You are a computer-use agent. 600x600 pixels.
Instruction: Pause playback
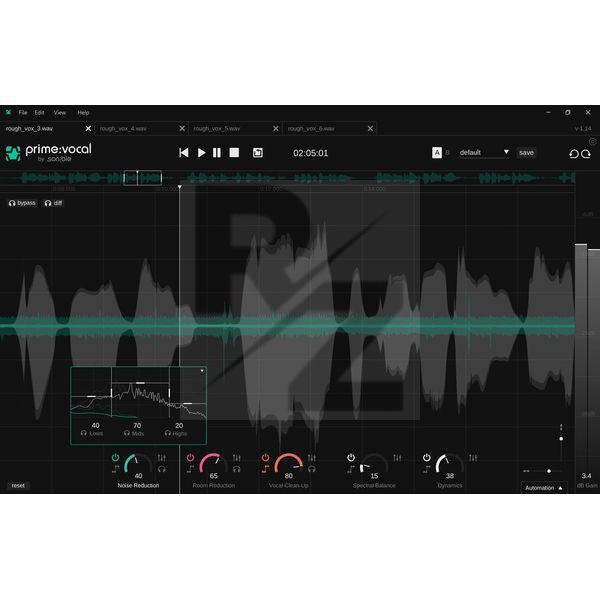(217, 153)
